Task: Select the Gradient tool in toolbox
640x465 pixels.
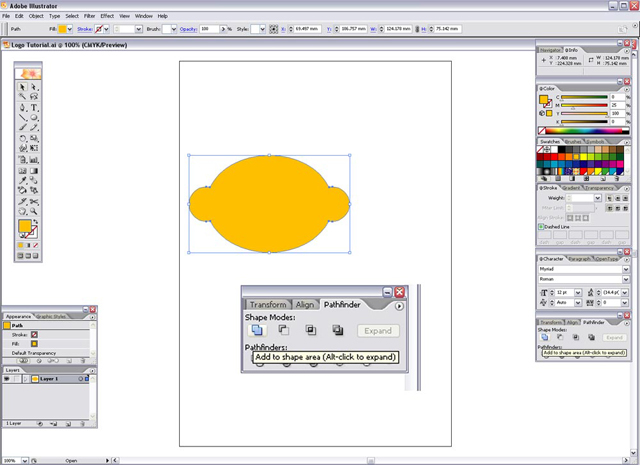Action: tap(34, 171)
